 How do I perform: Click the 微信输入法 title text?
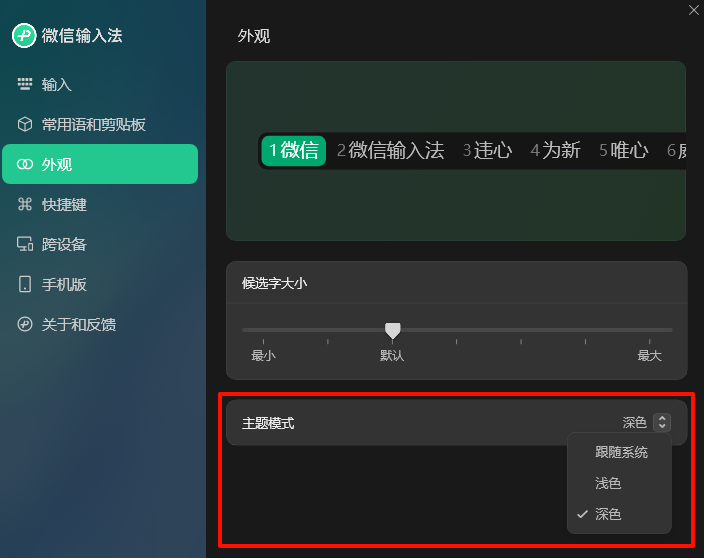(x=82, y=35)
